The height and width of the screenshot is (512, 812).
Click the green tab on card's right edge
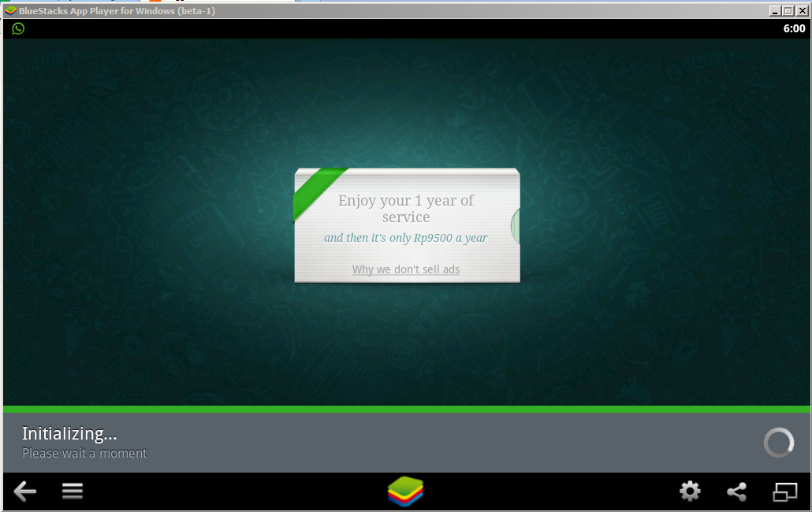click(x=516, y=226)
